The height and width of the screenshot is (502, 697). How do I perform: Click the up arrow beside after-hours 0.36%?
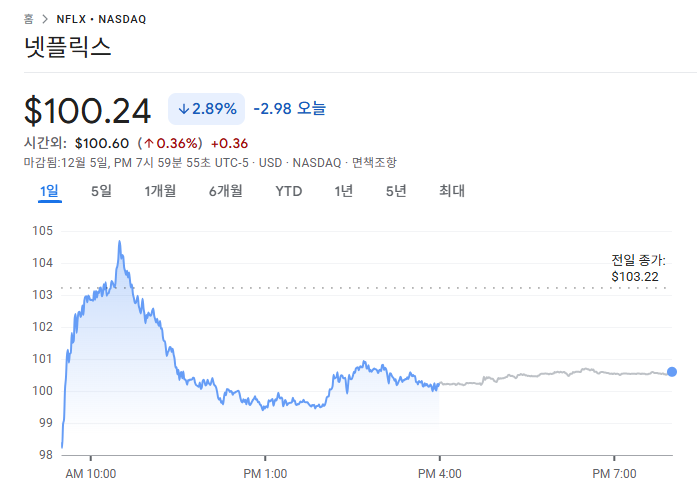[x=146, y=143]
